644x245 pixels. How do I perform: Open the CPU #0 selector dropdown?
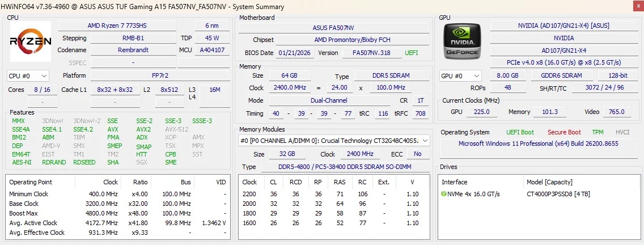point(28,76)
